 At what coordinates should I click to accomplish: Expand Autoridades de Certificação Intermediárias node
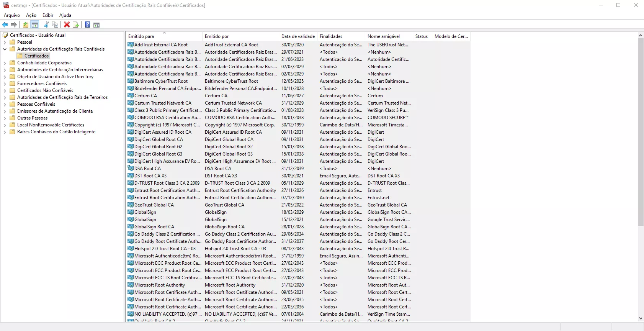pyautogui.click(x=5, y=70)
